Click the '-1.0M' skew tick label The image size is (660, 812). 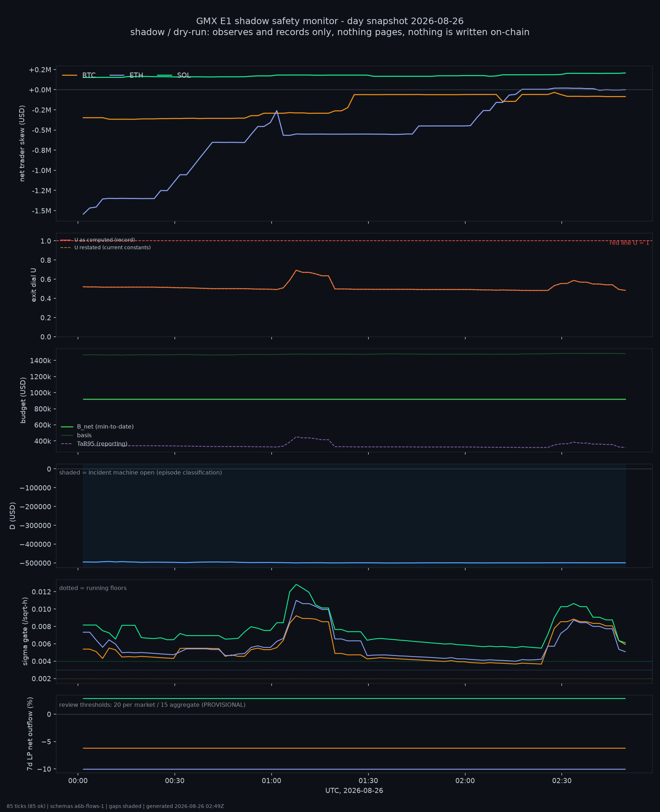pyautogui.click(x=41, y=171)
